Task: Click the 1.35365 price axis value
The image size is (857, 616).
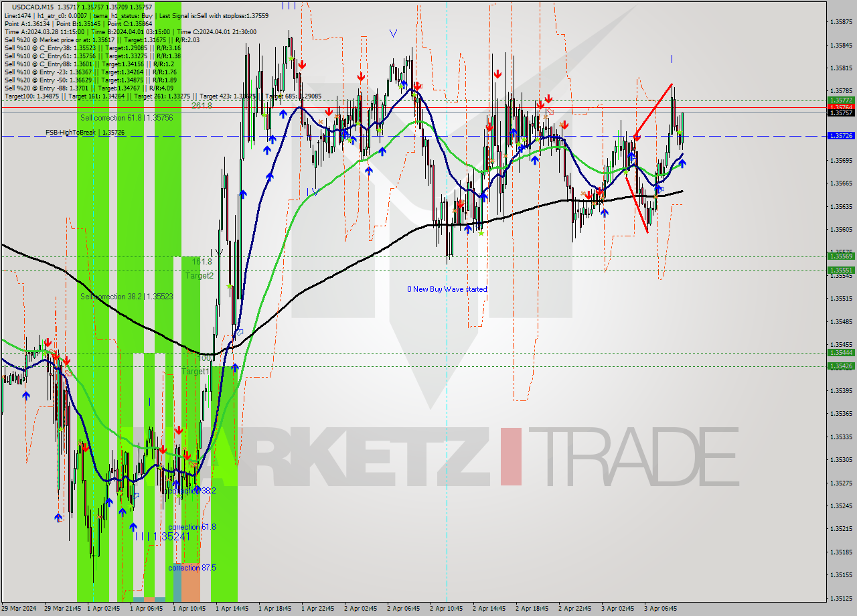Action: [x=841, y=414]
